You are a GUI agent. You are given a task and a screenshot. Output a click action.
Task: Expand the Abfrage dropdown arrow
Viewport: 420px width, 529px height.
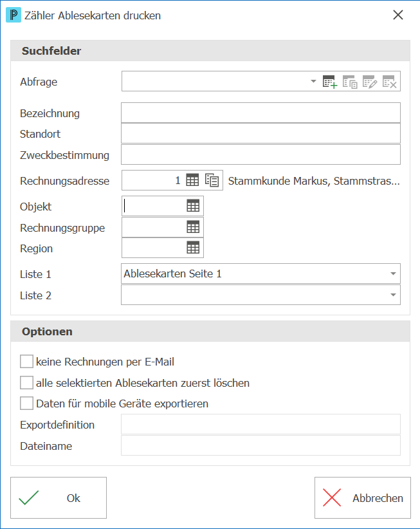(x=313, y=81)
